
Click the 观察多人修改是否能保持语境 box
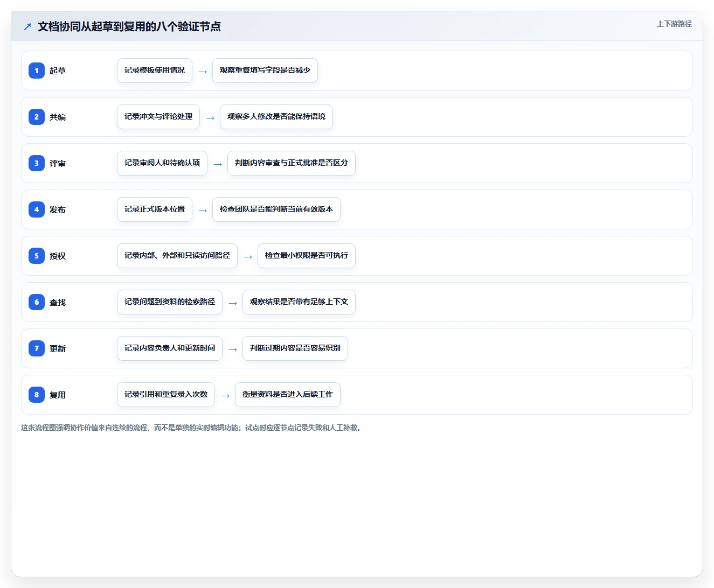click(x=276, y=117)
